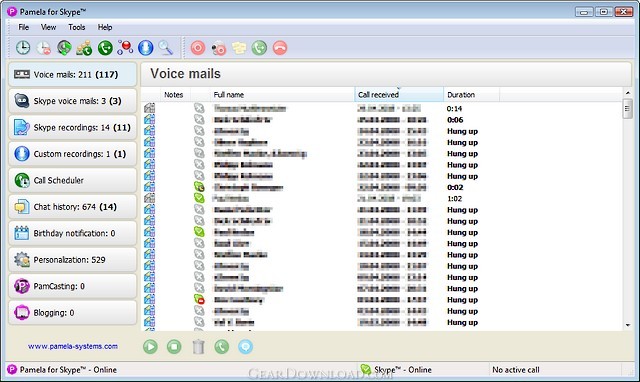The height and width of the screenshot is (382, 640).
Task: Click the magnifying glass search icon
Action: [x=165, y=48]
